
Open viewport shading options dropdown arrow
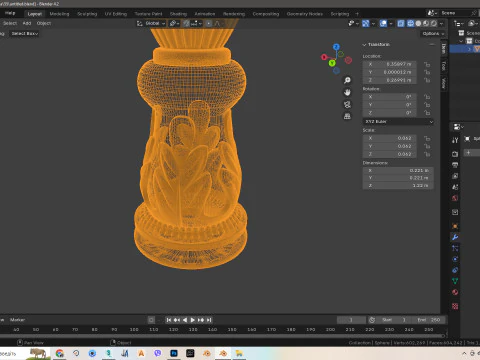click(441, 23)
